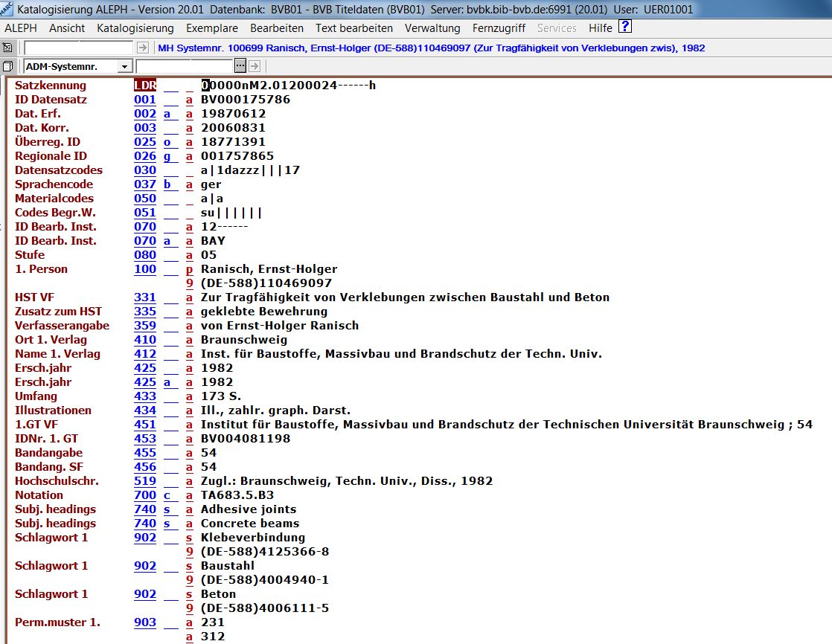
Task: Click the MARC application icon in title bar
Action: pos(7,9)
